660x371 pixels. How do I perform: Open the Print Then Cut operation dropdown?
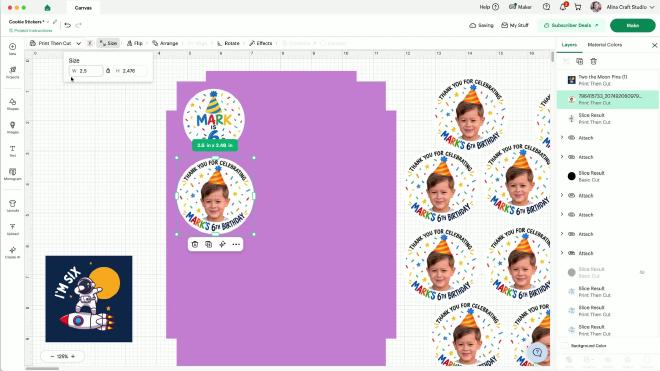tap(56, 43)
